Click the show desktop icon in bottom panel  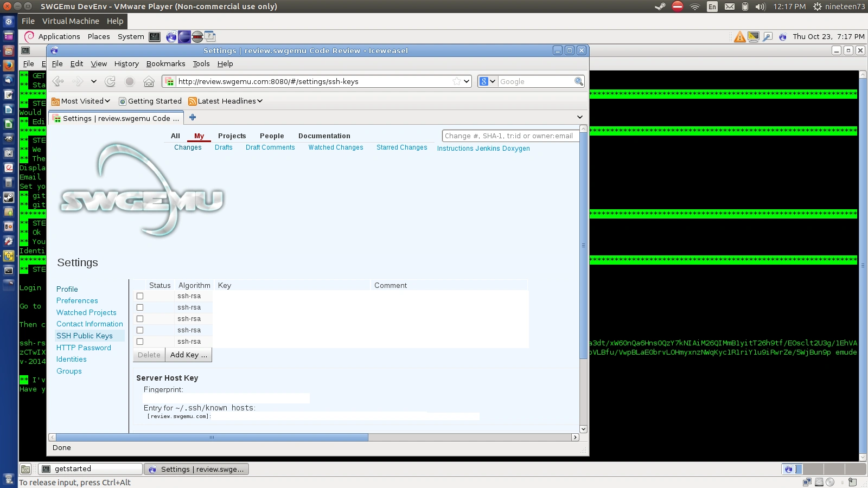click(25, 469)
